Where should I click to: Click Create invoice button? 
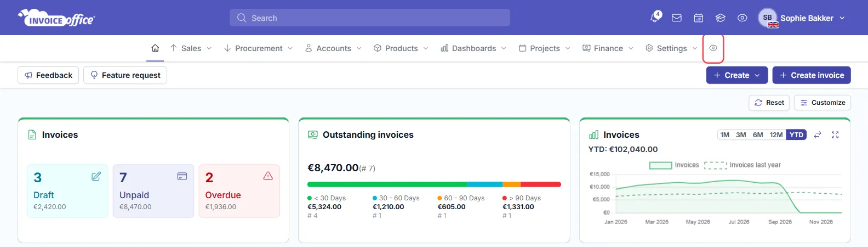click(812, 75)
